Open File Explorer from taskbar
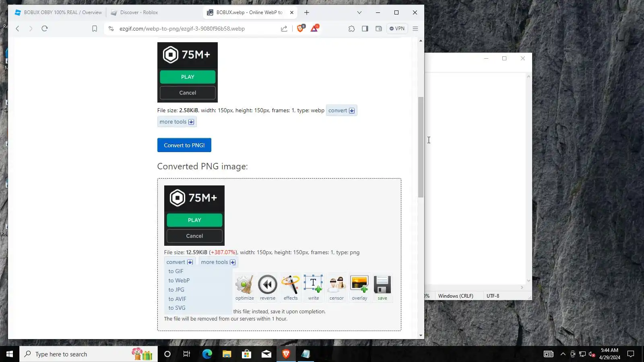The image size is (644, 362). (227, 354)
